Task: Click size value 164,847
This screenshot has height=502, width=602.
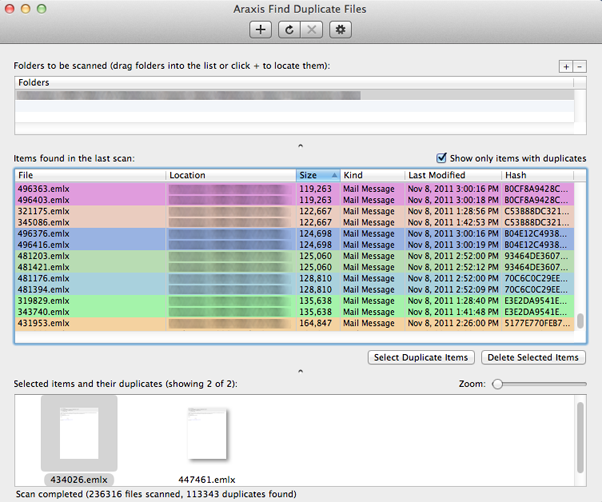Action: click(x=315, y=323)
